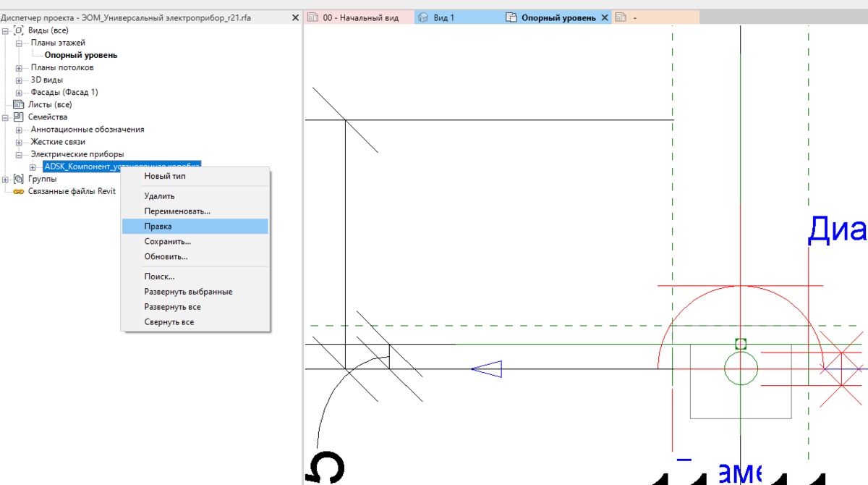The width and height of the screenshot is (868, 485).
Task: Choose Поиск... from context menu
Action: (x=195, y=277)
